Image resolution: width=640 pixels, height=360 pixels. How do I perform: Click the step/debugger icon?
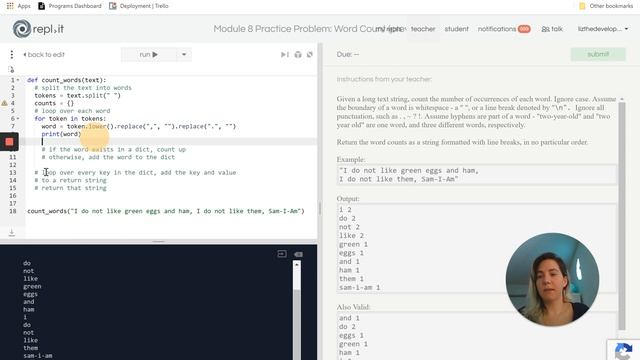284,54
